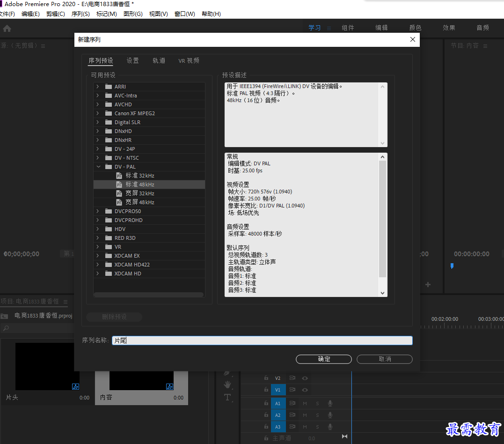Select the 标准 32kHz preset icon
Screen dimensions: 504x444
[119, 176]
